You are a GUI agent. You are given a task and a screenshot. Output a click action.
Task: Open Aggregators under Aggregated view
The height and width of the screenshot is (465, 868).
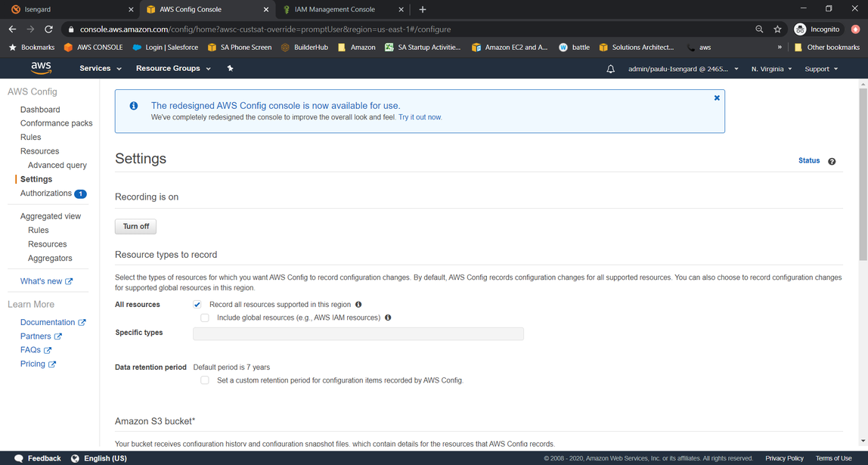50,258
